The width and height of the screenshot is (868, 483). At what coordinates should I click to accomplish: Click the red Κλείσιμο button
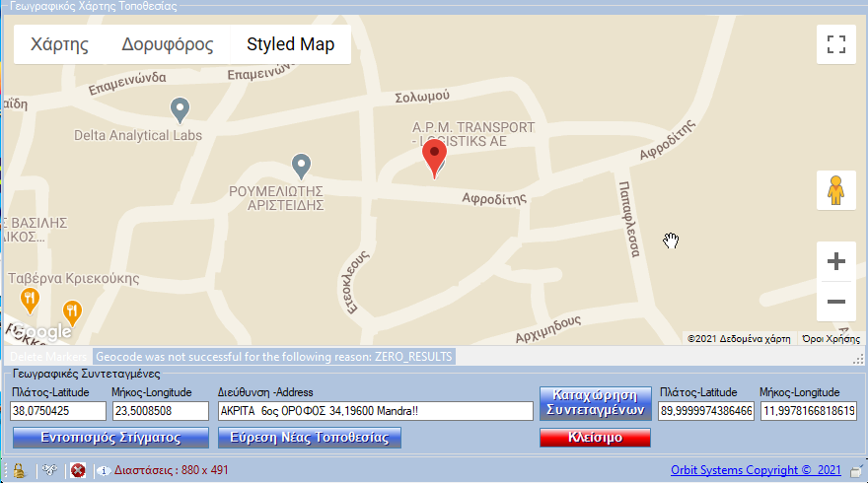coord(595,438)
